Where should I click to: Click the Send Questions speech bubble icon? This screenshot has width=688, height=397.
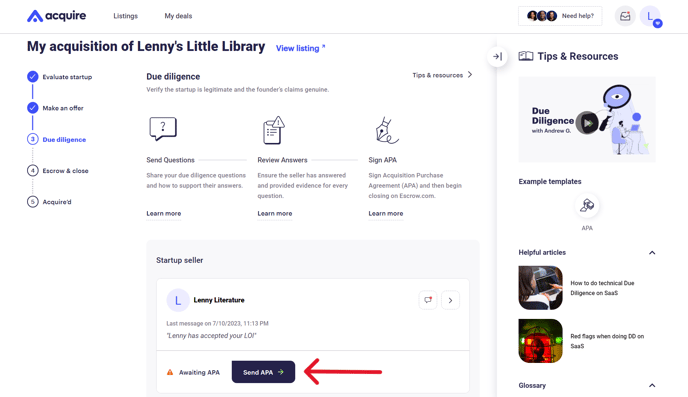[x=163, y=129]
